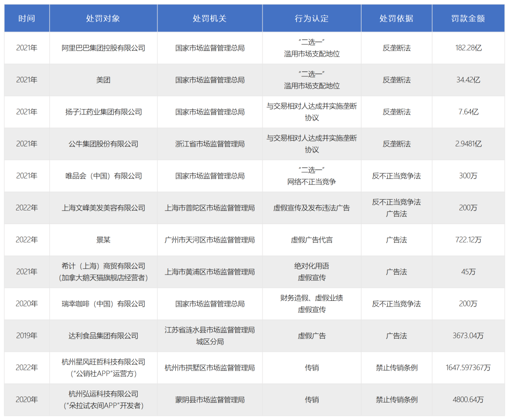Click the 2.9481亿 fine amount
Image resolution: width=509 pixels, height=420 pixels.
click(468, 144)
